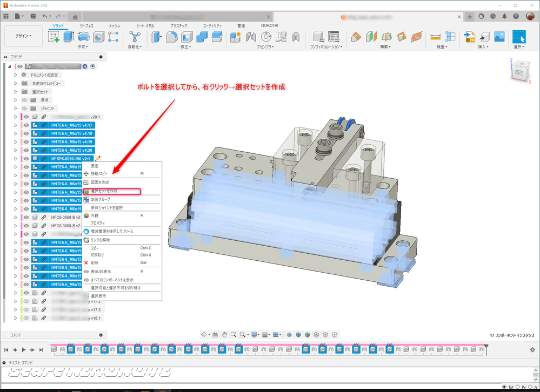Open the Automate tool icon
Image resolution: width=540 pixels, height=392 pixels.
tap(135, 37)
